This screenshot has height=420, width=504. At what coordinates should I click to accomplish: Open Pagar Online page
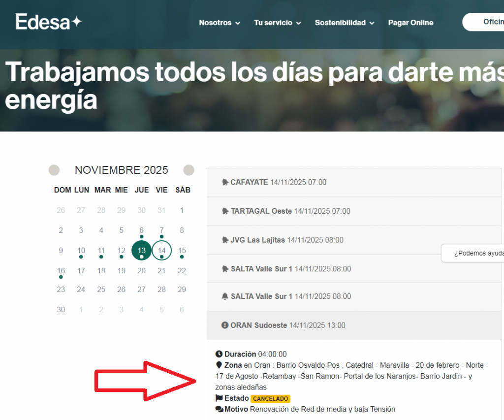[x=410, y=23]
